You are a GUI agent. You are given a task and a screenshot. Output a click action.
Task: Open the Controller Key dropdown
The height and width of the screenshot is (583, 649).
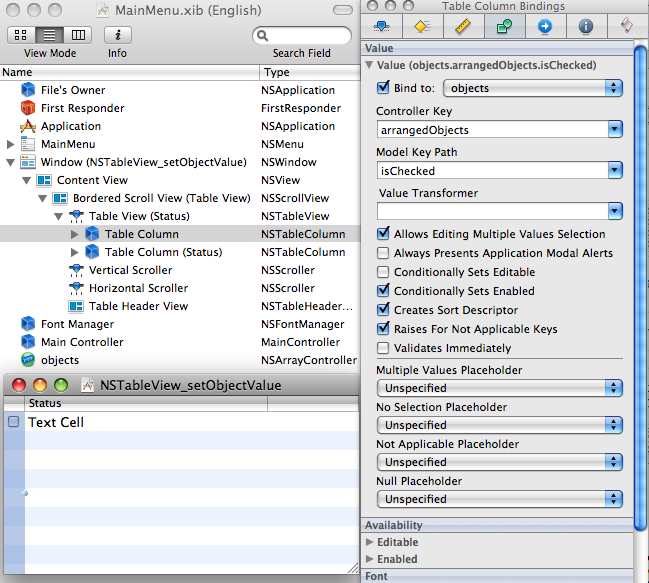coord(613,130)
